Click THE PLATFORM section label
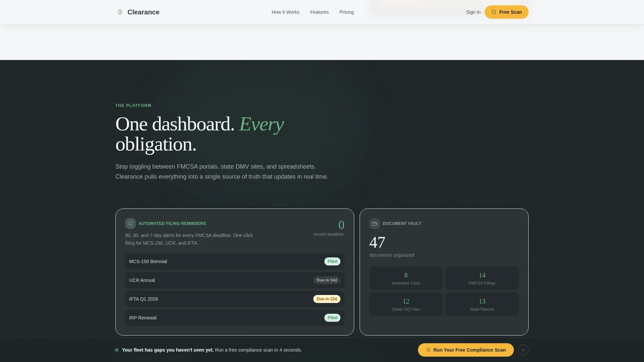The width and height of the screenshot is (644, 362). pyautogui.click(x=133, y=106)
